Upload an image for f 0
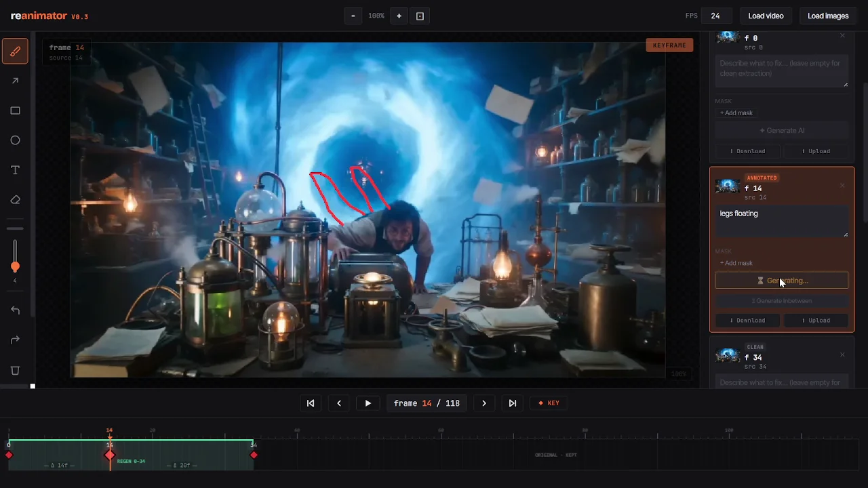 coord(816,151)
